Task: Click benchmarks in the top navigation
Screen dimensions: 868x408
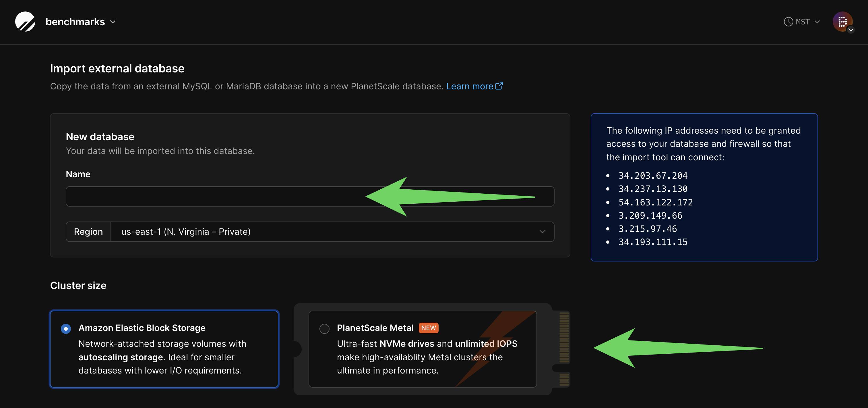Action: (75, 22)
